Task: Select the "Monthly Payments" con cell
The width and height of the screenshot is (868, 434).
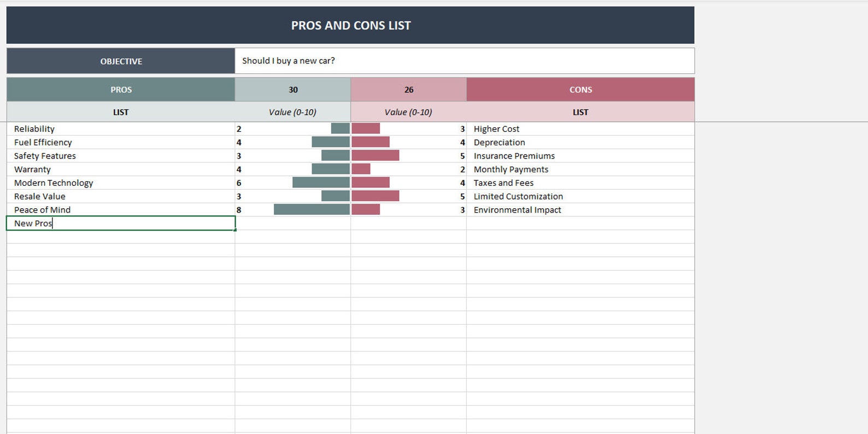Action: 580,169
